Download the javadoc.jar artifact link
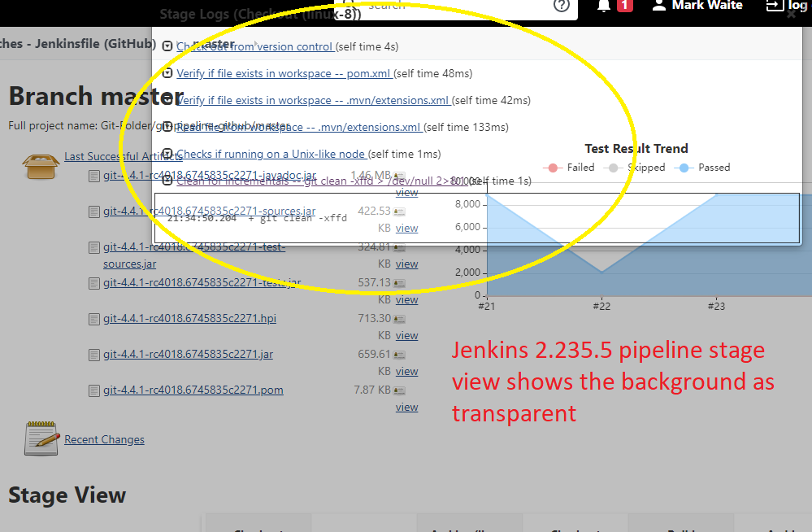Viewport: 812px width, 532px height. 210,175
